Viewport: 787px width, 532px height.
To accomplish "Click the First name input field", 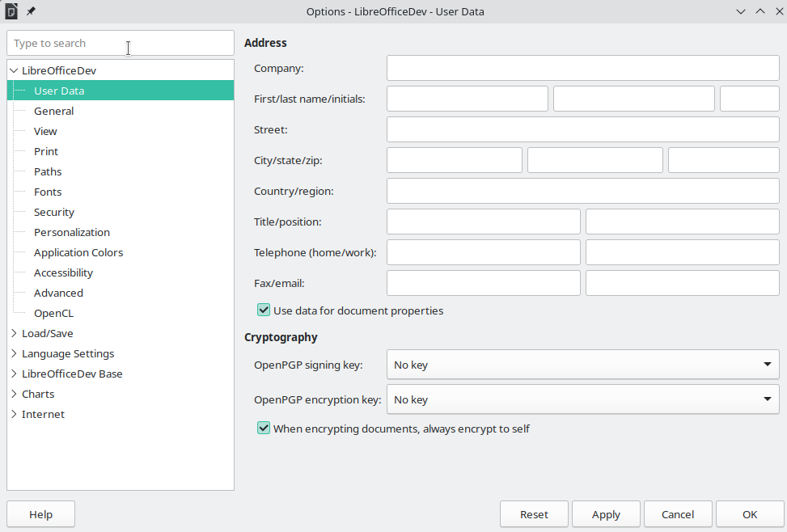I will pyautogui.click(x=468, y=99).
